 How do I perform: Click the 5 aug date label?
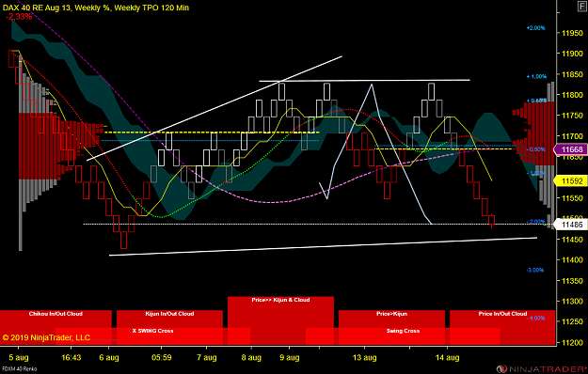pos(19,357)
